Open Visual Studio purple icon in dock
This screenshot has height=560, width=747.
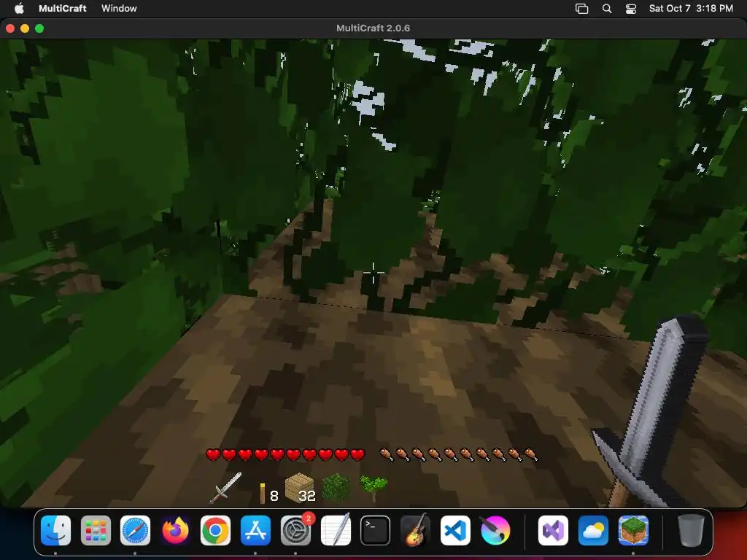coord(553,530)
